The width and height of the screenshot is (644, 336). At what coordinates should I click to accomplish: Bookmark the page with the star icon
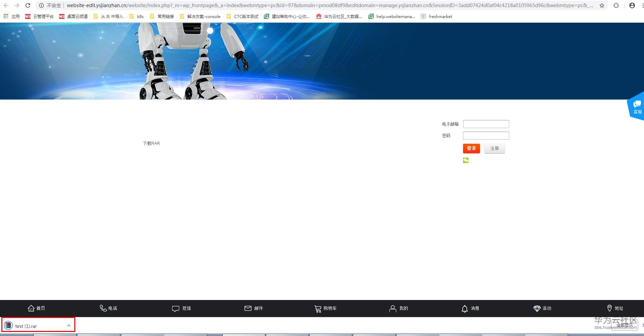click(x=601, y=5)
